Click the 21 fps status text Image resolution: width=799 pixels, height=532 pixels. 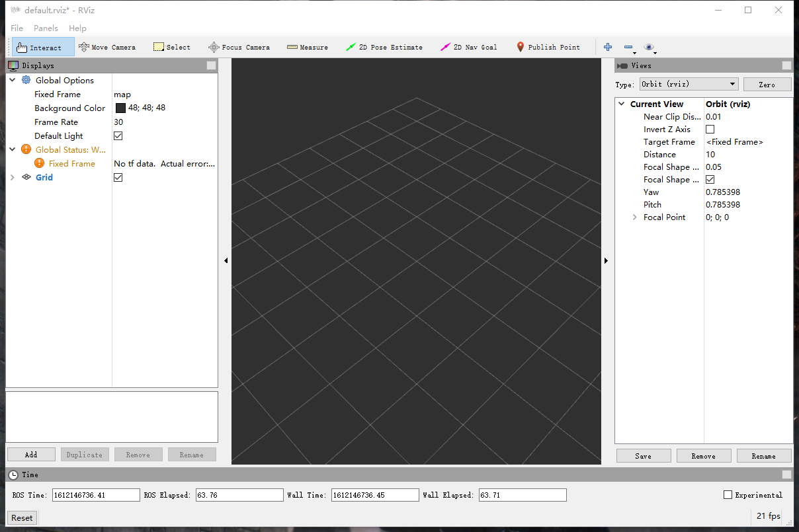[769, 516]
